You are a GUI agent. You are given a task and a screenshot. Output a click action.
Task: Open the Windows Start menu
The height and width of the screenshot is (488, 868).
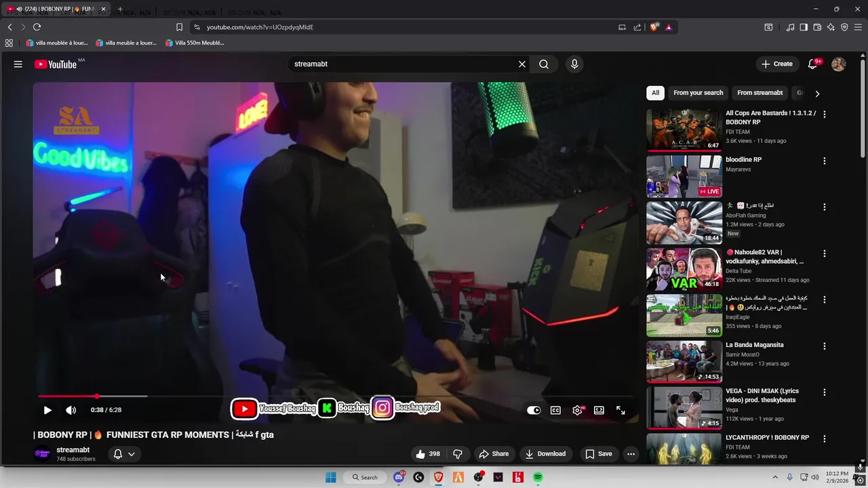(x=331, y=477)
